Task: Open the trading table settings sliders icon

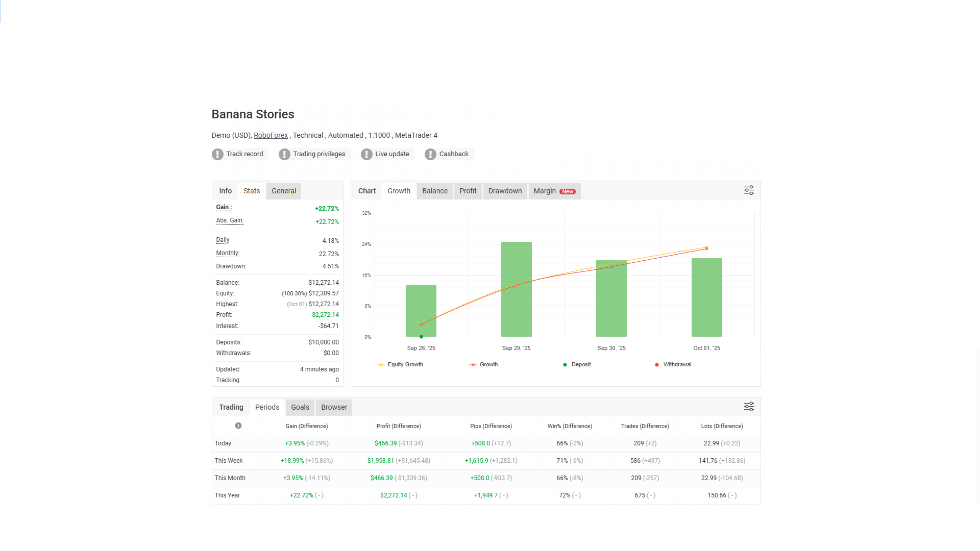Action: [748, 407]
